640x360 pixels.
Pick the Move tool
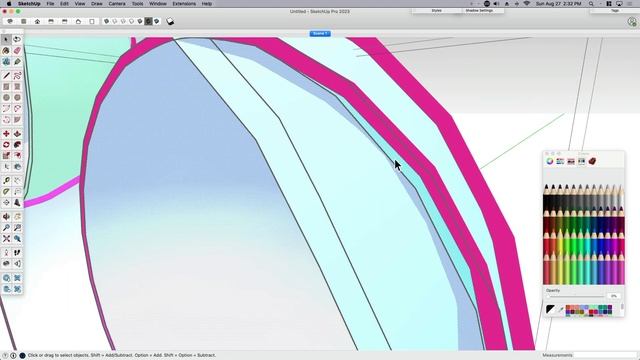pyautogui.click(x=6, y=134)
